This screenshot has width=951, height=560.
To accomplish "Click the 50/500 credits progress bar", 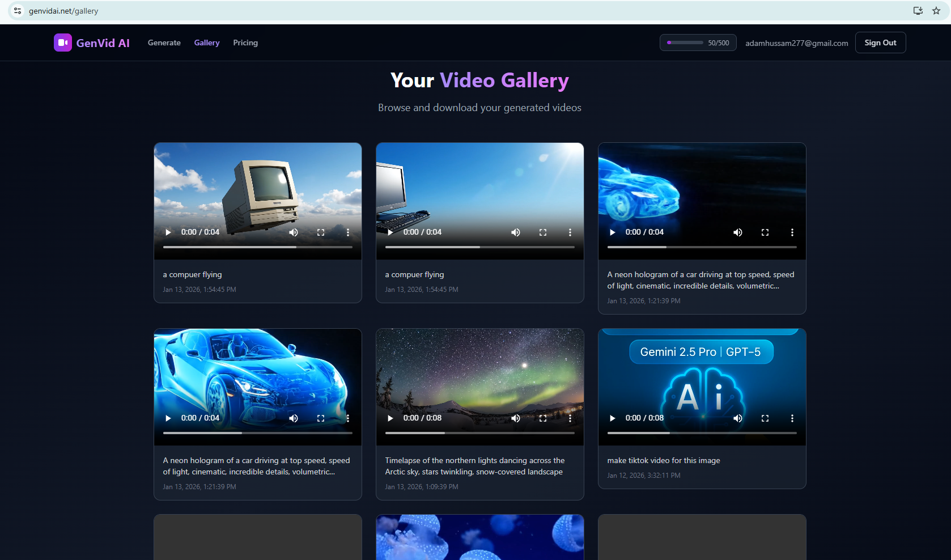I will tap(698, 42).
